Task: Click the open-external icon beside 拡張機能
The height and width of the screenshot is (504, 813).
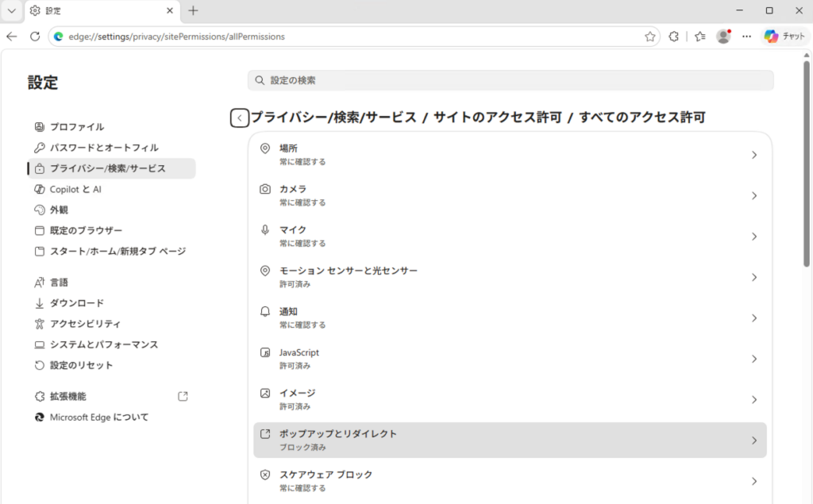Action: 183,396
